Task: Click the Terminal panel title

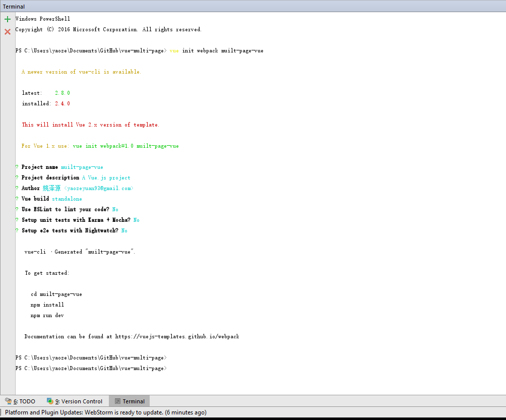Action: click(x=14, y=7)
